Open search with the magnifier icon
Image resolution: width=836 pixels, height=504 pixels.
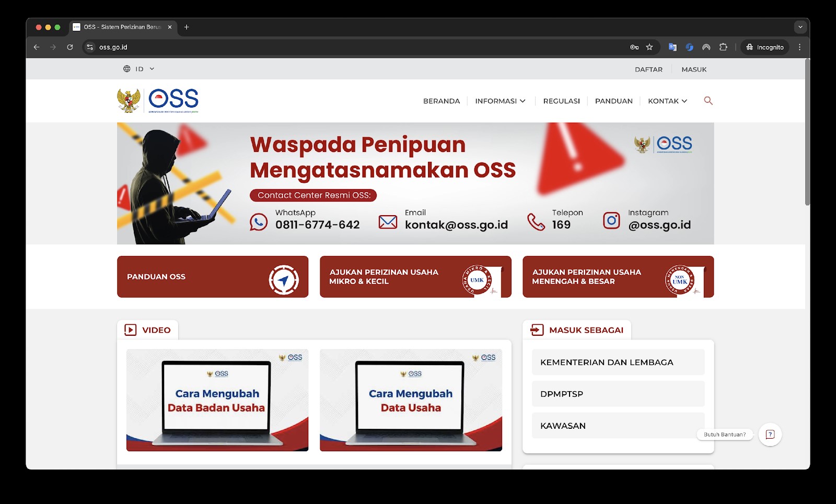pyautogui.click(x=708, y=101)
